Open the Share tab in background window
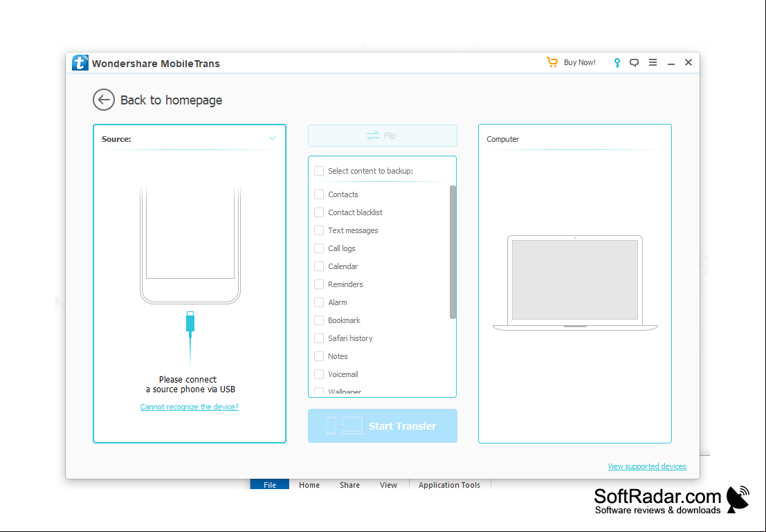766x532 pixels. pos(349,485)
